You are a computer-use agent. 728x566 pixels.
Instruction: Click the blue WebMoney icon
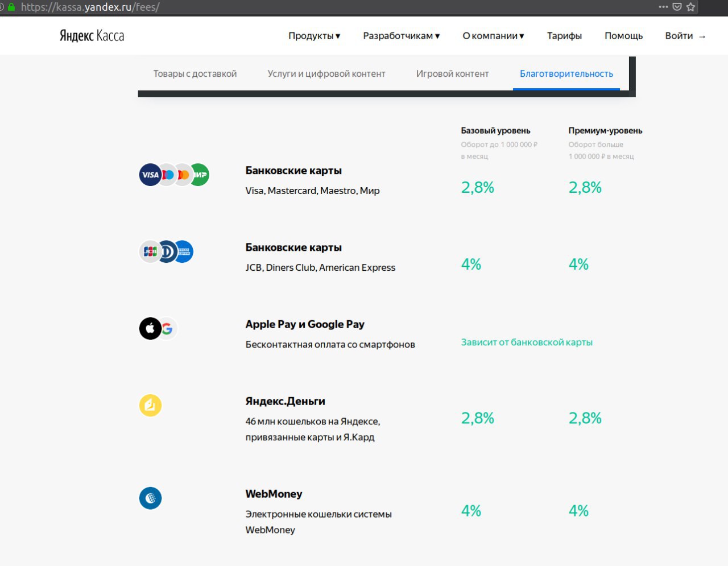[151, 498]
